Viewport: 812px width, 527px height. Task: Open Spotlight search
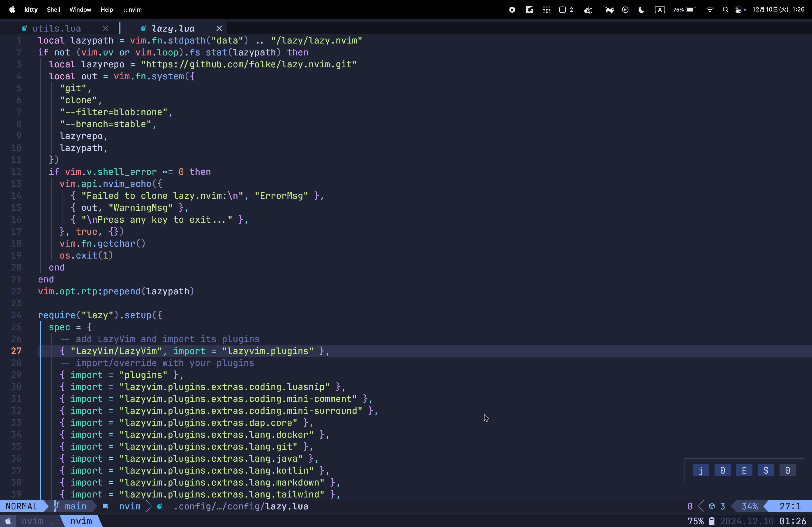(726, 9)
